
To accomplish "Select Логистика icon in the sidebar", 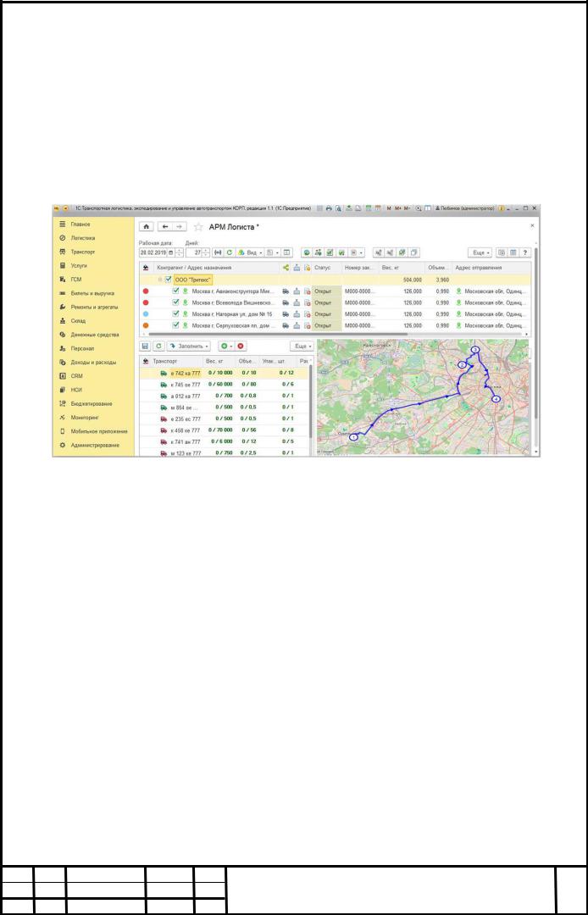I will click(62, 238).
